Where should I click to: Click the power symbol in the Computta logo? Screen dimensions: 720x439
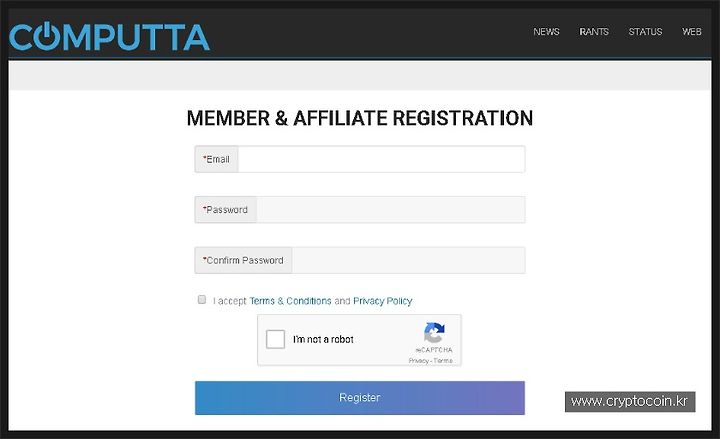45,36
